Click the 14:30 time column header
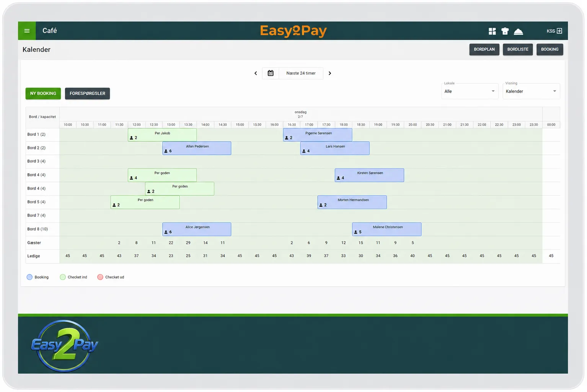 (223, 125)
